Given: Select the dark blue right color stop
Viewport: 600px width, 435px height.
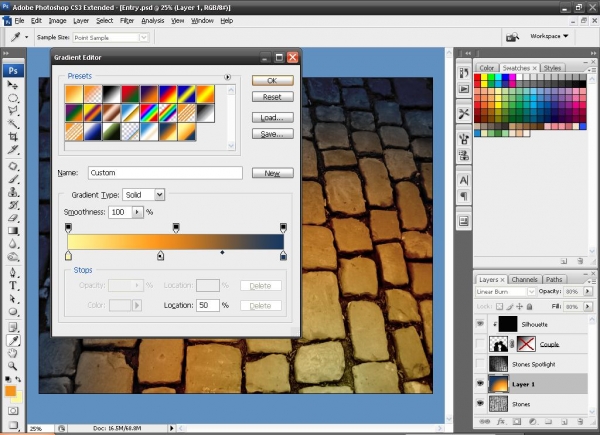Looking at the screenshot, I should [x=283, y=256].
